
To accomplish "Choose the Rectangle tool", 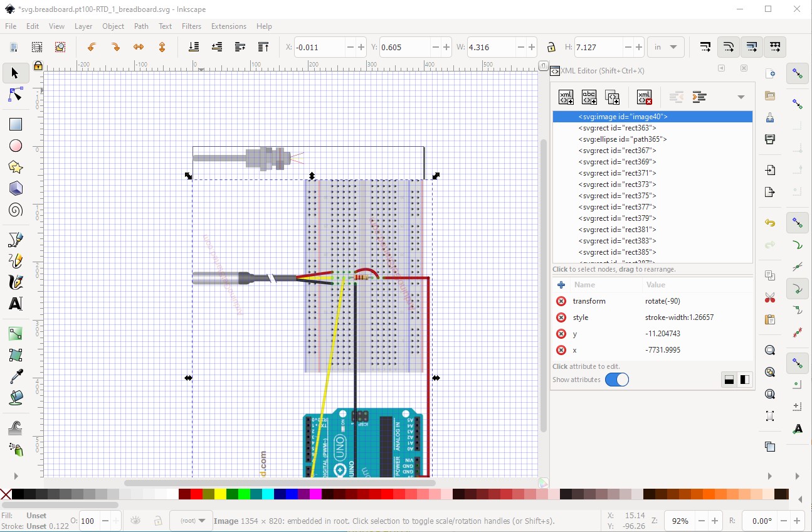I will [16, 124].
